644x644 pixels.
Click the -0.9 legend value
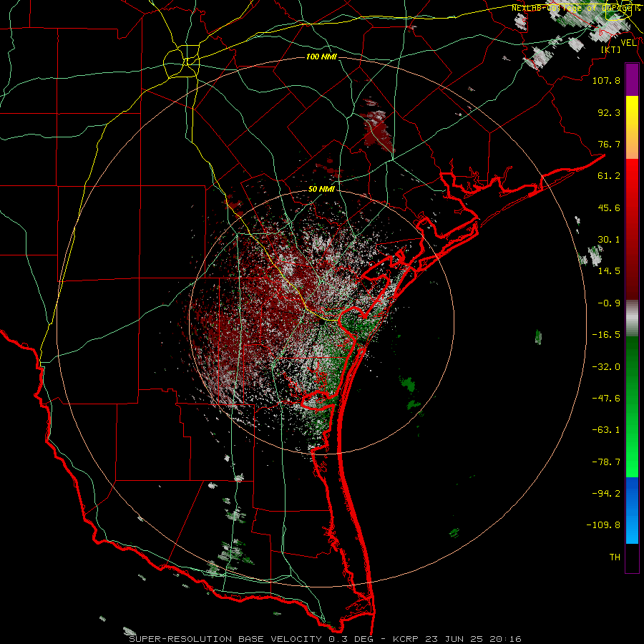pos(609,303)
